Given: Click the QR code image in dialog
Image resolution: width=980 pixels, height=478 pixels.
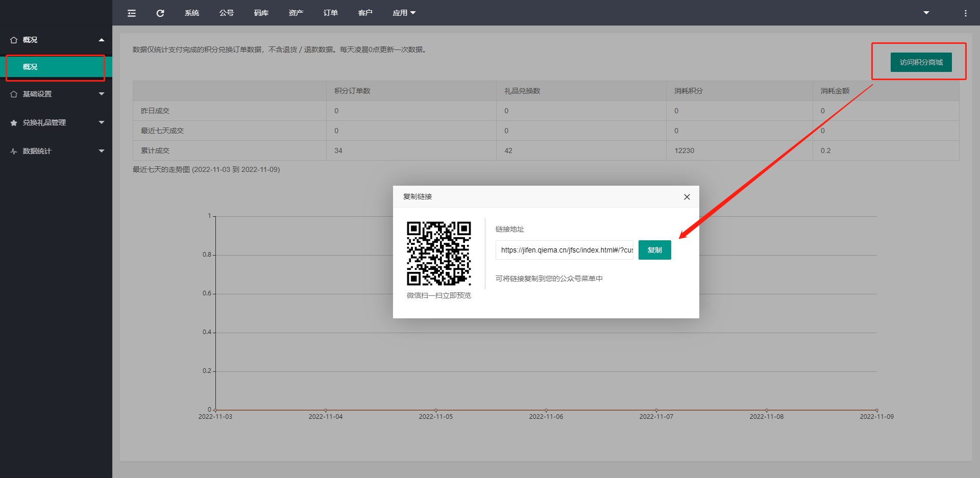Looking at the screenshot, I should tap(439, 253).
